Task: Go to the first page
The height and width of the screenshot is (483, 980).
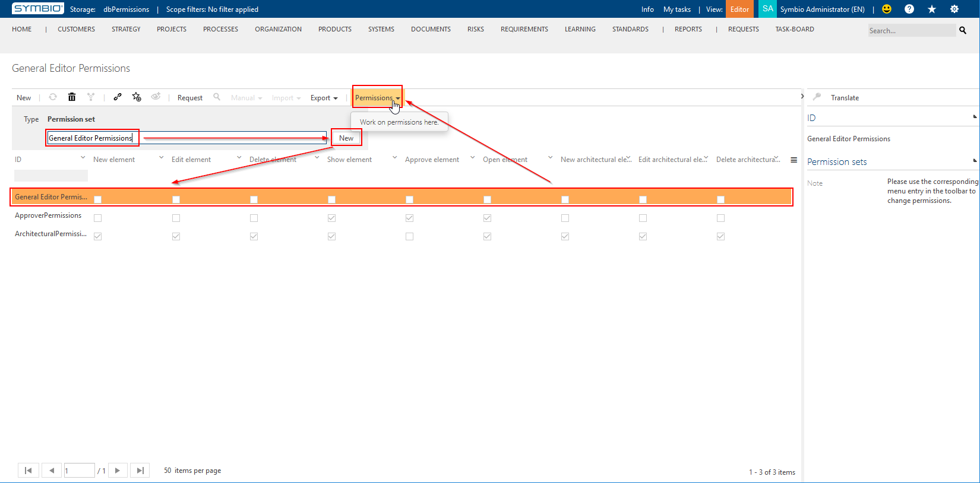Action: point(29,471)
